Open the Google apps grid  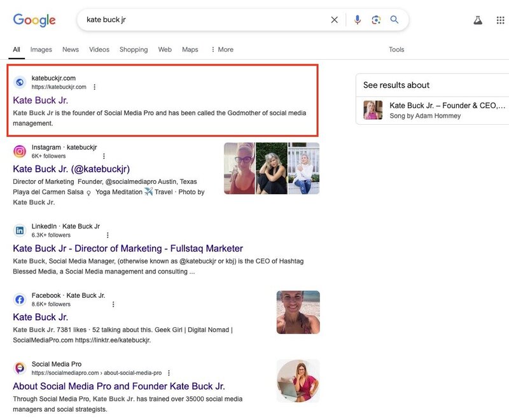coord(501,20)
